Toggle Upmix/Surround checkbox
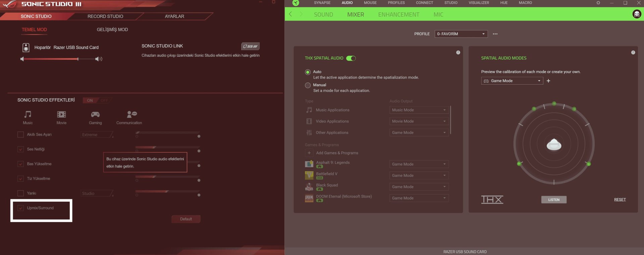The width and height of the screenshot is (644, 255). pyautogui.click(x=20, y=208)
